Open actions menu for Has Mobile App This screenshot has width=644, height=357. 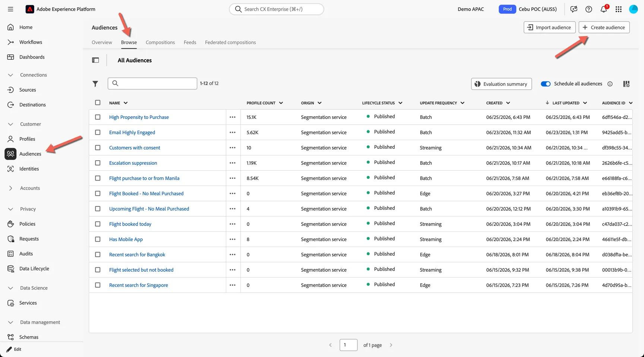pyautogui.click(x=233, y=239)
